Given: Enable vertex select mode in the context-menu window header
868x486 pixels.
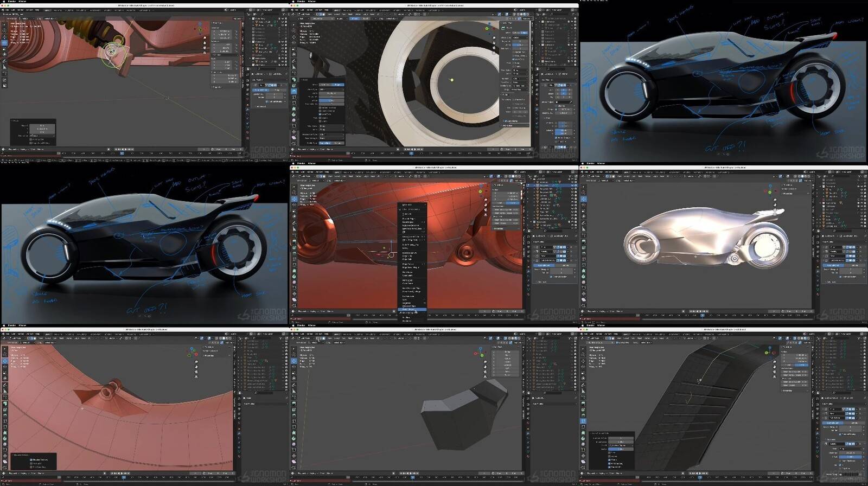Looking at the screenshot, I should [318, 176].
